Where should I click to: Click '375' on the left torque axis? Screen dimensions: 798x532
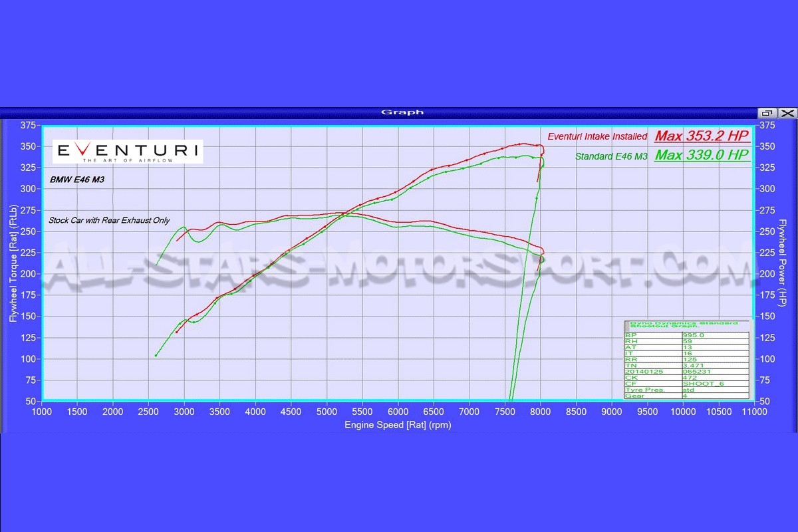(28, 125)
